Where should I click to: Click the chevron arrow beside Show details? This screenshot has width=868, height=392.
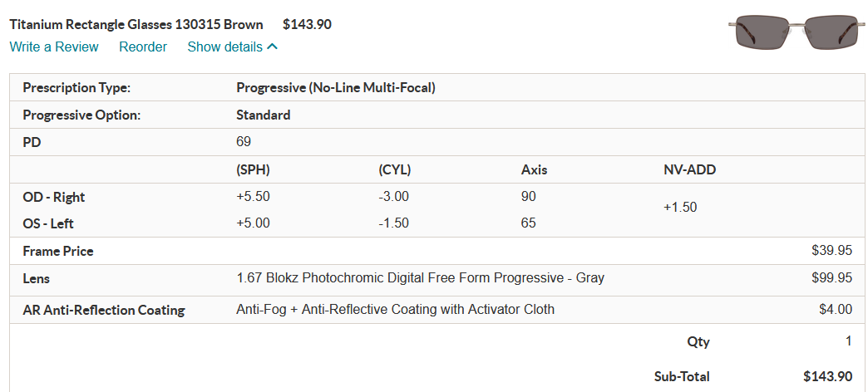point(272,47)
